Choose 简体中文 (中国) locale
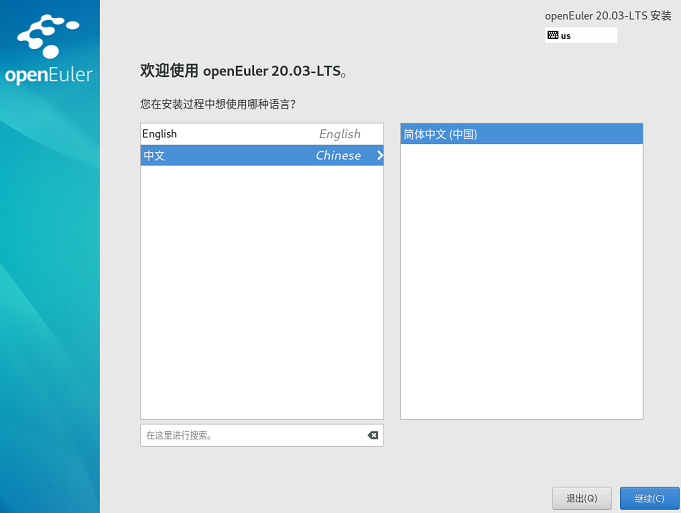Viewport: 681px width, 513px height. coord(440,134)
